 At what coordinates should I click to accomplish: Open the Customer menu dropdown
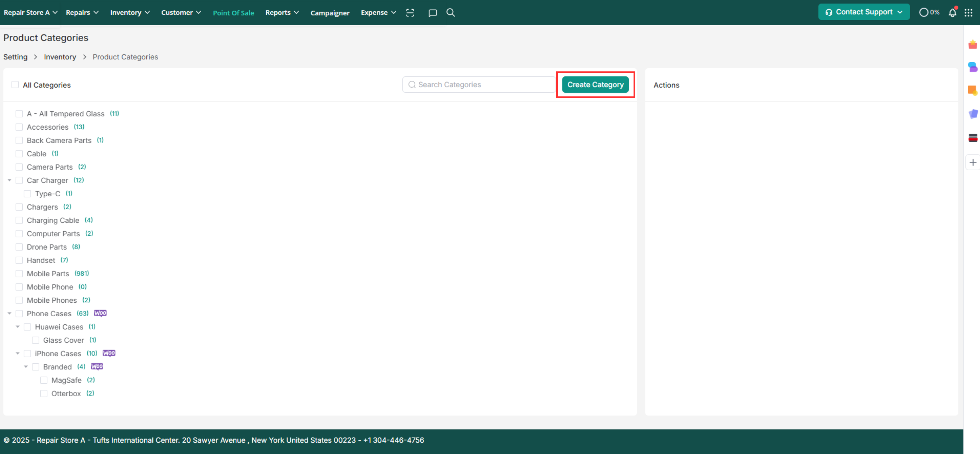[x=181, y=12]
